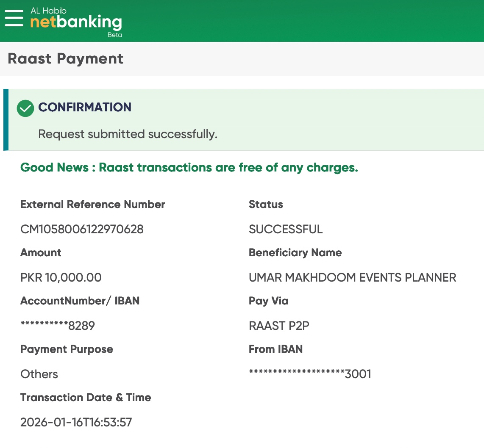Select the external reference number CM1058006122970628
The height and width of the screenshot is (448, 484).
click(x=82, y=230)
